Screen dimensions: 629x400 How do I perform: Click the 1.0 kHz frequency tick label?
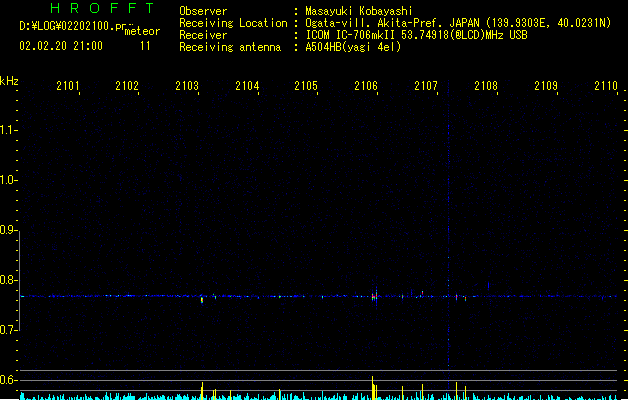coord(8,180)
